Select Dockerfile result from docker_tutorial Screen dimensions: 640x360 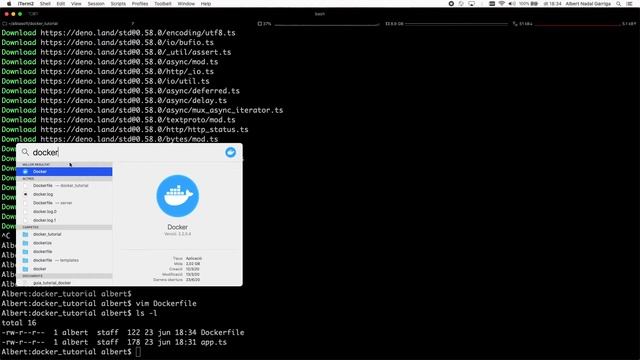point(64,185)
